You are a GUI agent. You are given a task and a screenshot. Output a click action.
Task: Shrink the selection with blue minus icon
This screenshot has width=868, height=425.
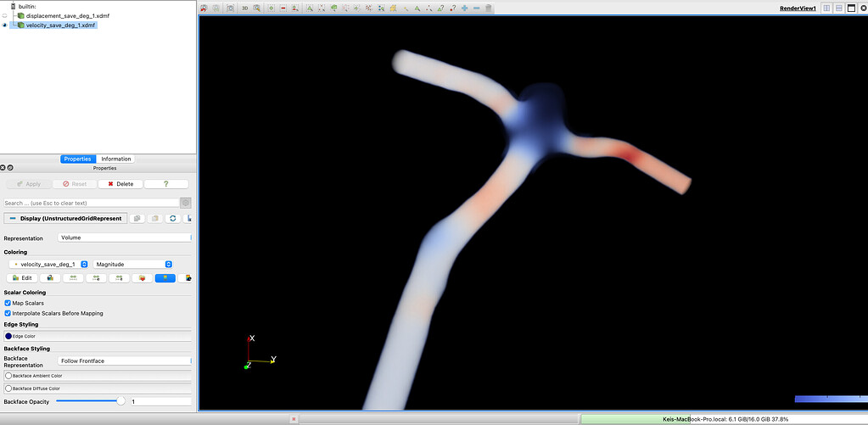click(x=477, y=8)
